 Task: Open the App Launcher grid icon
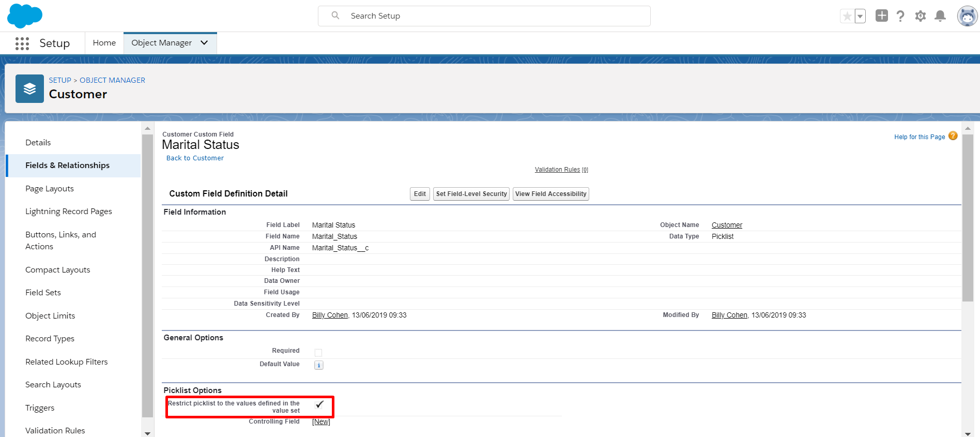pyautogui.click(x=22, y=43)
